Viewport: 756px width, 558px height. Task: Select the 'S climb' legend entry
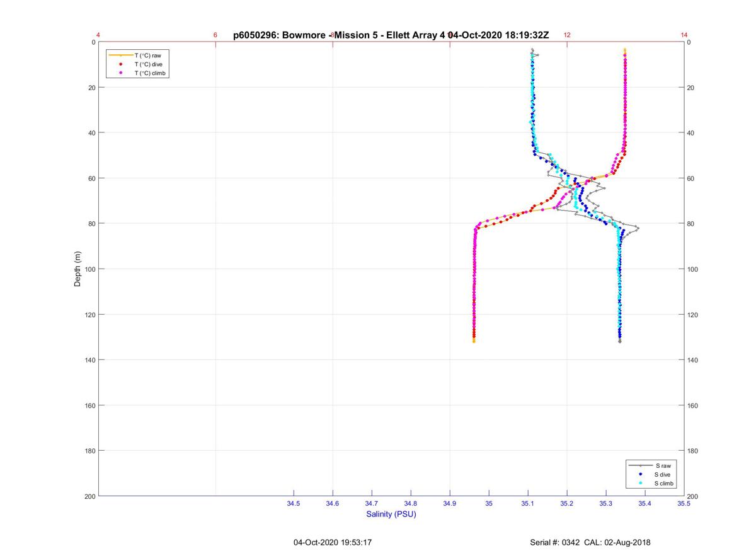pyautogui.click(x=664, y=483)
